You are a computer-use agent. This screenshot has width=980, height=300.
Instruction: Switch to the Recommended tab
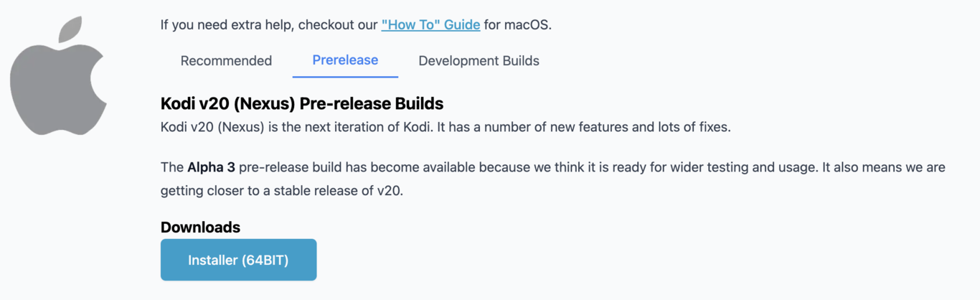226,61
